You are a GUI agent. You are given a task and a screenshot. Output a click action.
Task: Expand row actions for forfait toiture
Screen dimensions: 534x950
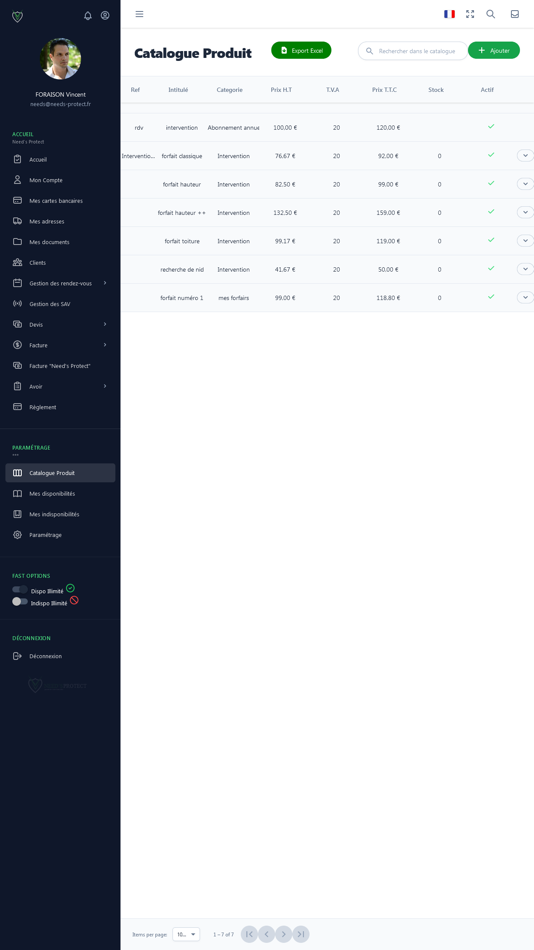(525, 241)
